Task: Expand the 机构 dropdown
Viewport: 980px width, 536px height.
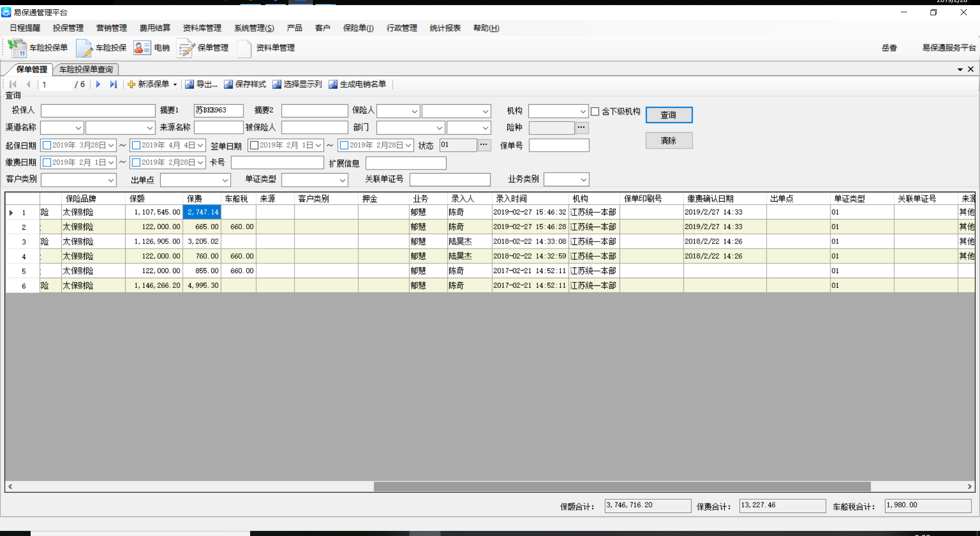Action: click(x=583, y=111)
